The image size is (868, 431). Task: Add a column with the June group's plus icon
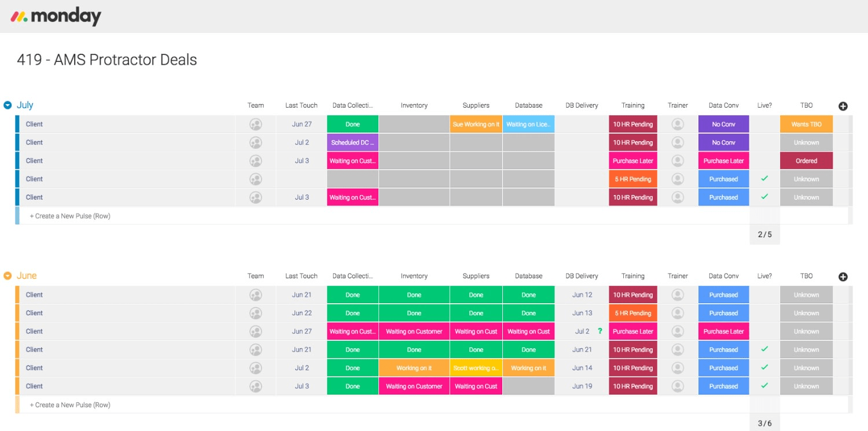coord(843,277)
